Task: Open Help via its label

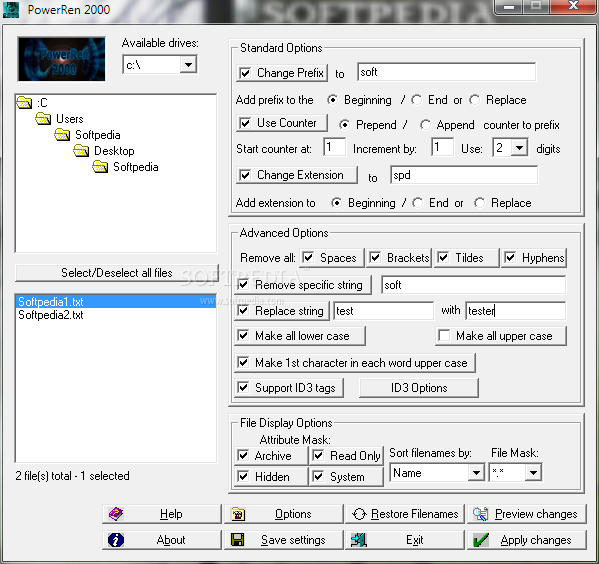Action: click(x=171, y=514)
